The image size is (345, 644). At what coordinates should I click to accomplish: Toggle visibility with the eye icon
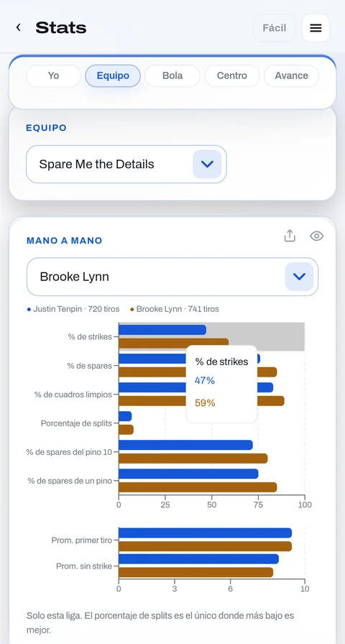317,236
